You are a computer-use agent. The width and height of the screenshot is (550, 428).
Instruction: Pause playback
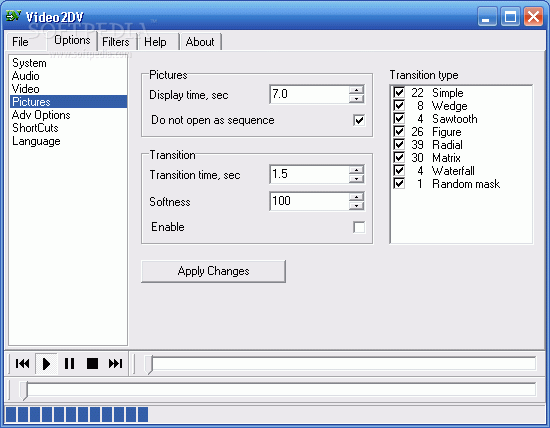click(x=69, y=363)
